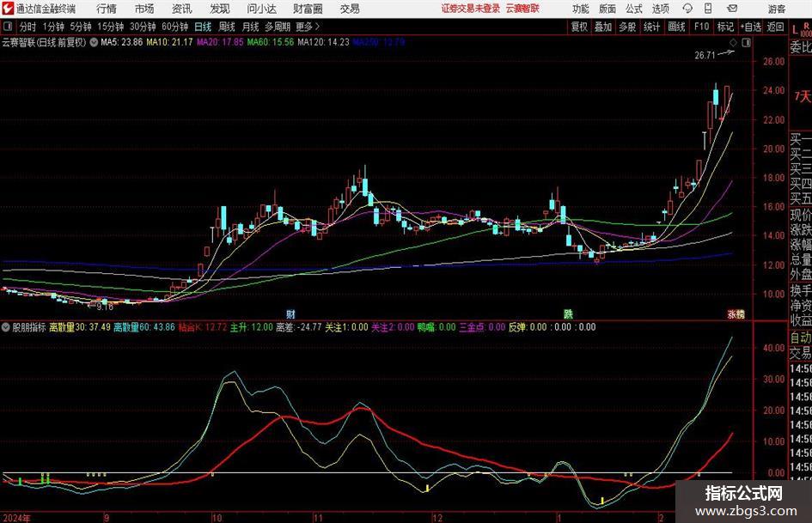The height and width of the screenshot is (523, 812).
Task: Open the 问小达 menu
Action: point(261,9)
